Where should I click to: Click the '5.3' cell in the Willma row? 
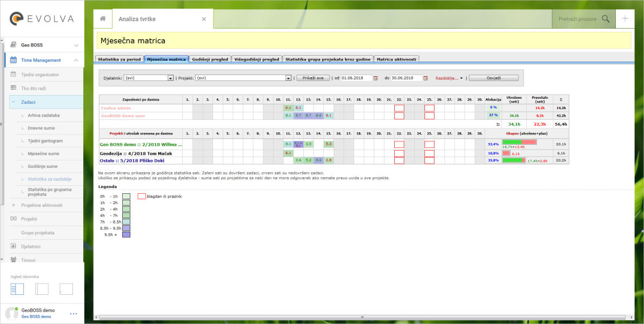click(328, 144)
